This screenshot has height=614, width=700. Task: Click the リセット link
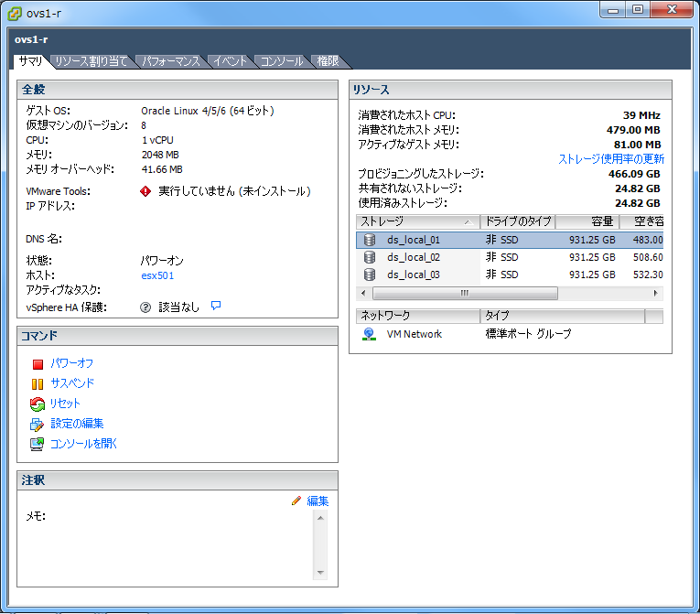pyautogui.click(x=65, y=404)
